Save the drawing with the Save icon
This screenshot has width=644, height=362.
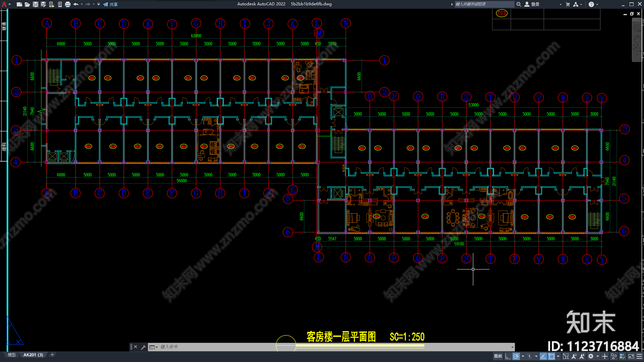pyautogui.click(x=35, y=4)
